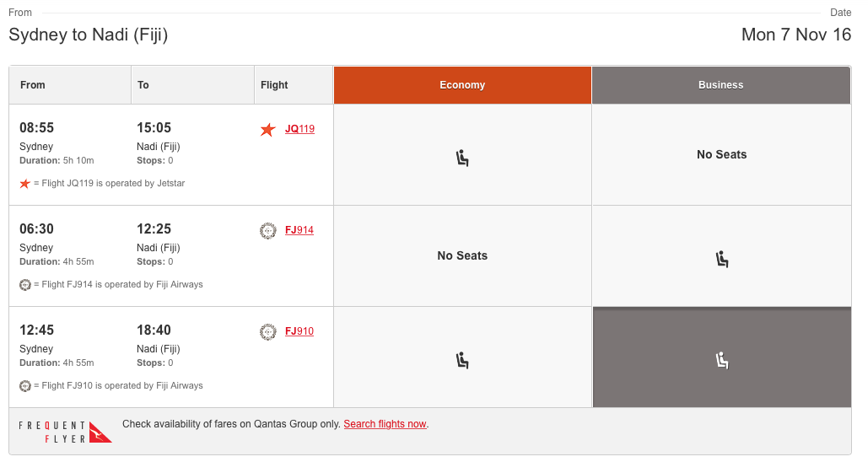This screenshot has height=462, width=868.
Task: Switch to the Economy column tab
Action: [x=462, y=85]
